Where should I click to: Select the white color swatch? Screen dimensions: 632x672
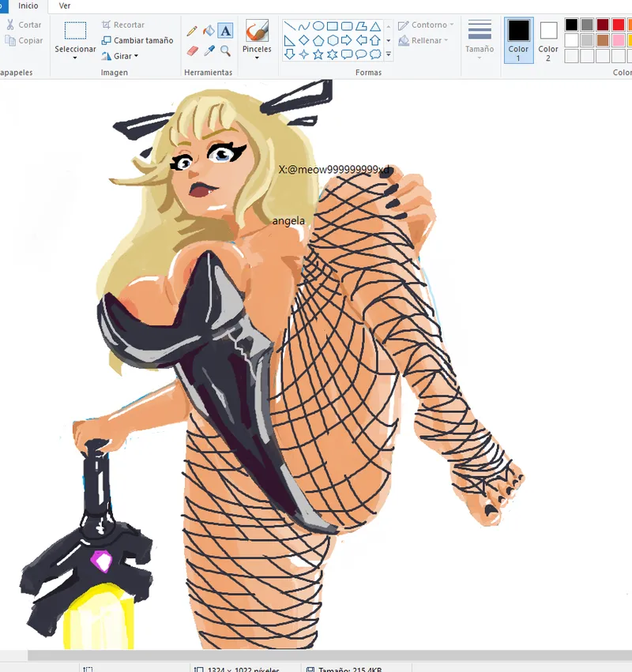click(571, 40)
